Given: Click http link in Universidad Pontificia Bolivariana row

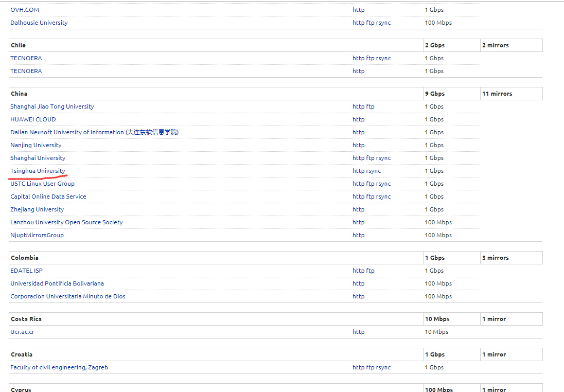Looking at the screenshot, I should click(358, 283).
